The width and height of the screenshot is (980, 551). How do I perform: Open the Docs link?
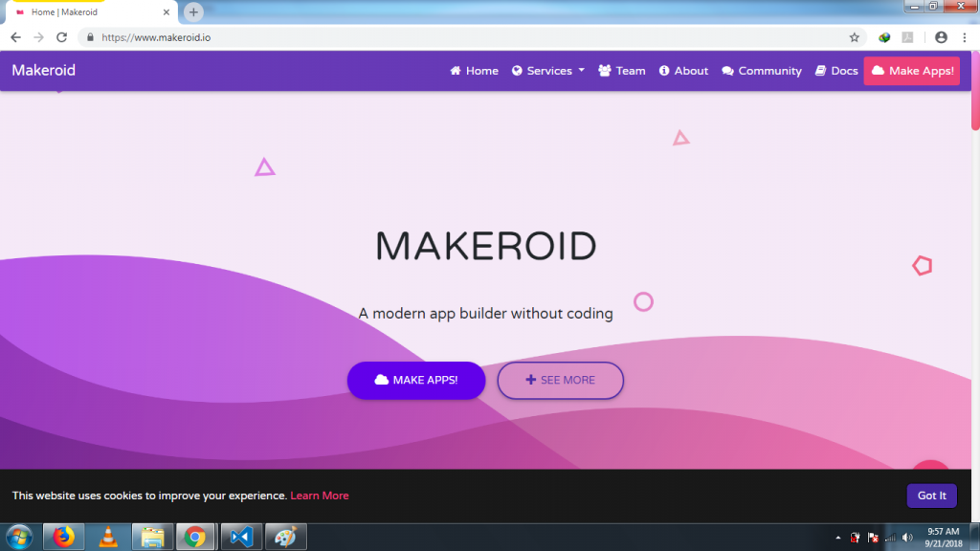tap(836, 71)
